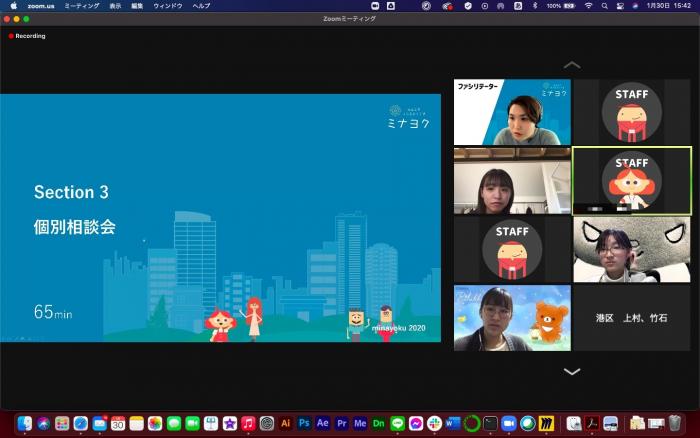Open Control Center in menu bar
Viewport: 700px width, 438px height.
(620, 6)
